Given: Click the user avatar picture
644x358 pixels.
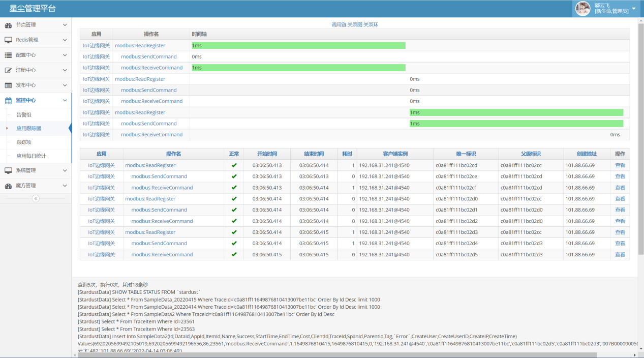Looking at the screenshot, I should click(x=582, y=9).
